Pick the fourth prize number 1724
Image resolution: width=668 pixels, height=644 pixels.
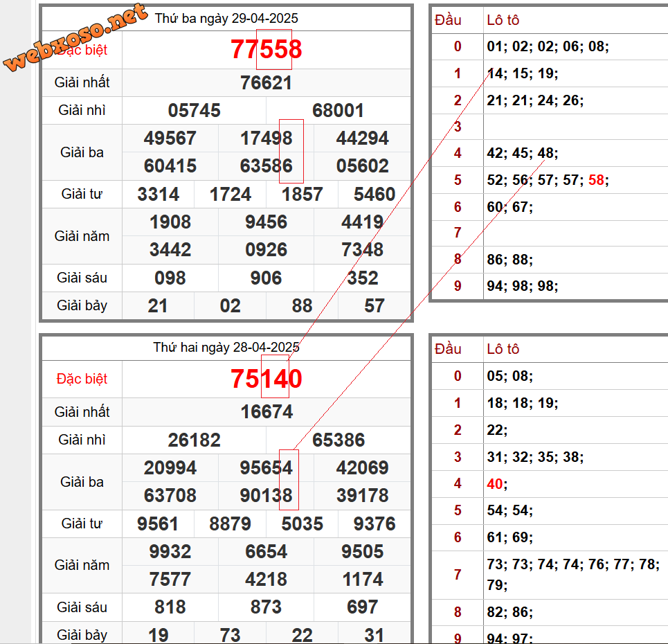pos(231,195)
